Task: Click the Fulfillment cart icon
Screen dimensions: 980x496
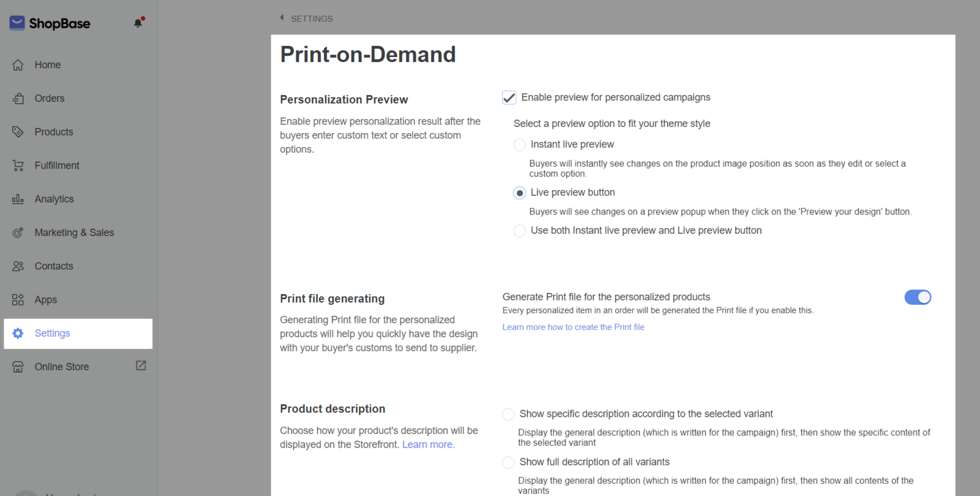Action: [x=18, y=166]
